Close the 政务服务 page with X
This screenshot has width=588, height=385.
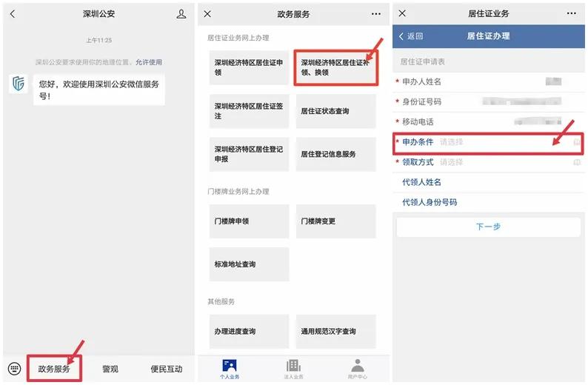click(207, 14)
